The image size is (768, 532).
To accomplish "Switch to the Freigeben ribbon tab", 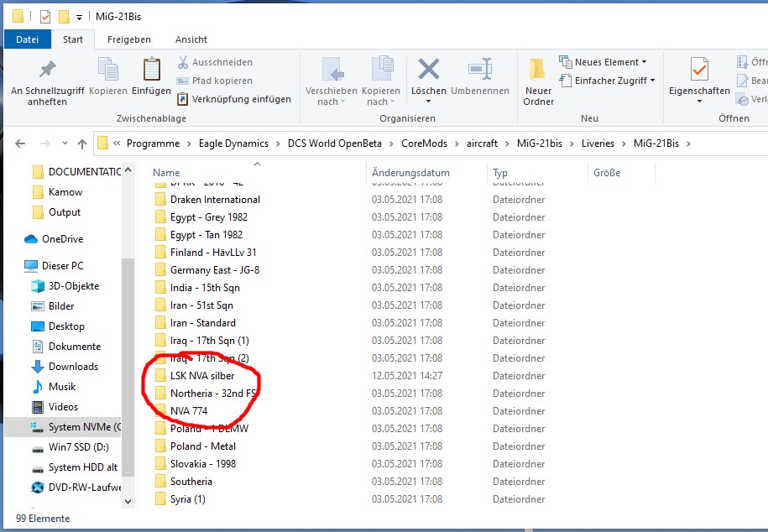I will 128,39.
